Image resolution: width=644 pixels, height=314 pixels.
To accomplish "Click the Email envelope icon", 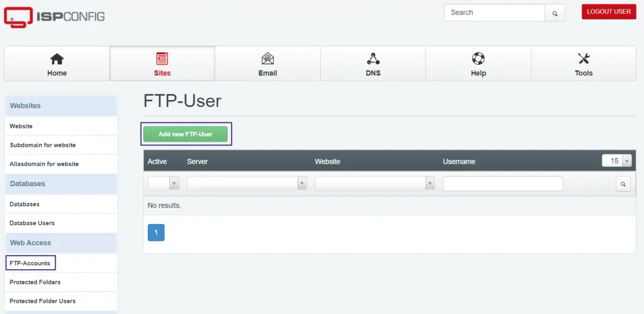I will coord(268,59).
